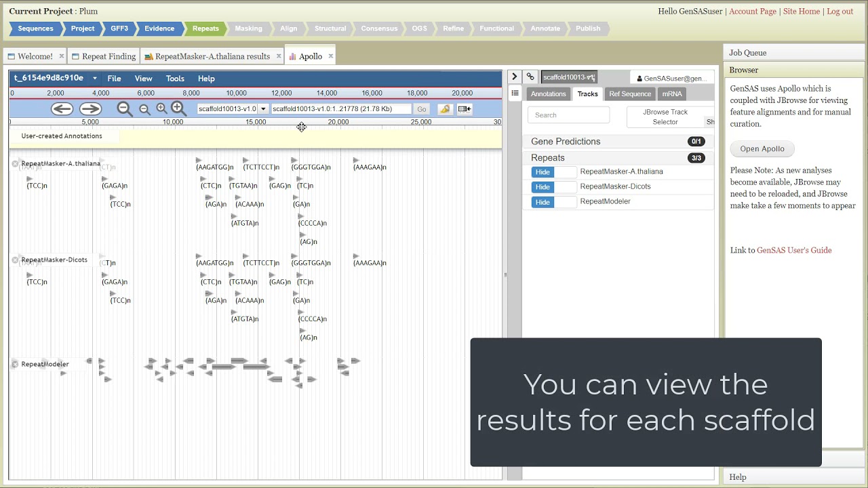The height and width of the screenshot is (488, 868).
Task: Open the scaffold10013 selector in the Apollo panel
Action: point(569,77)
